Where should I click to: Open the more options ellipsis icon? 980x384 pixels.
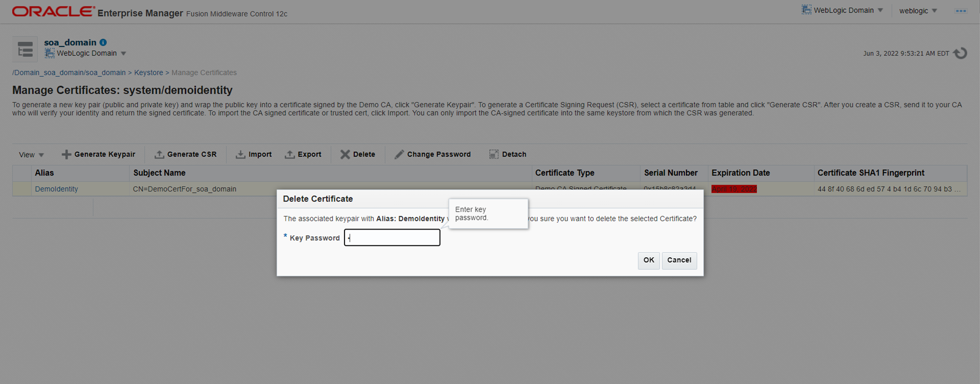coord(961,11)
